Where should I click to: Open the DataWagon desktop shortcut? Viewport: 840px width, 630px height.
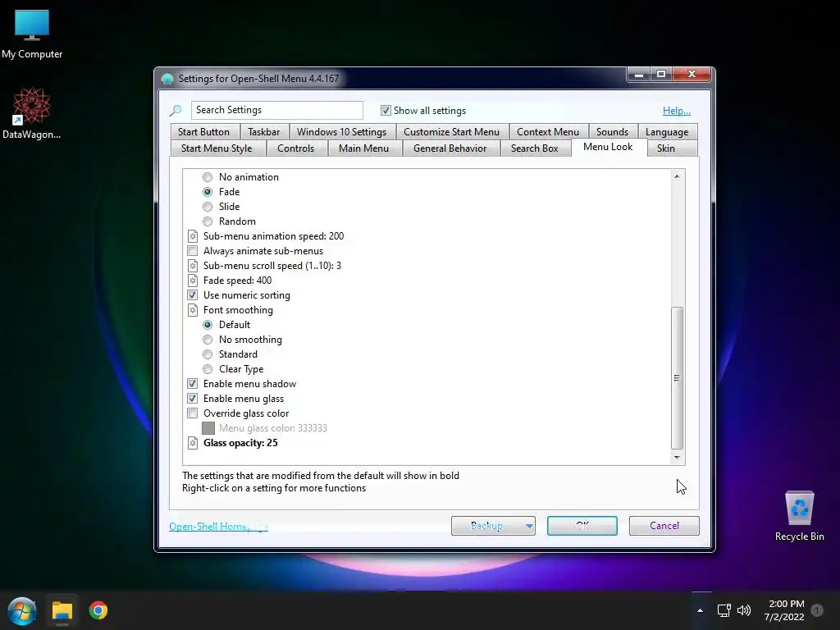pos(32,113)
